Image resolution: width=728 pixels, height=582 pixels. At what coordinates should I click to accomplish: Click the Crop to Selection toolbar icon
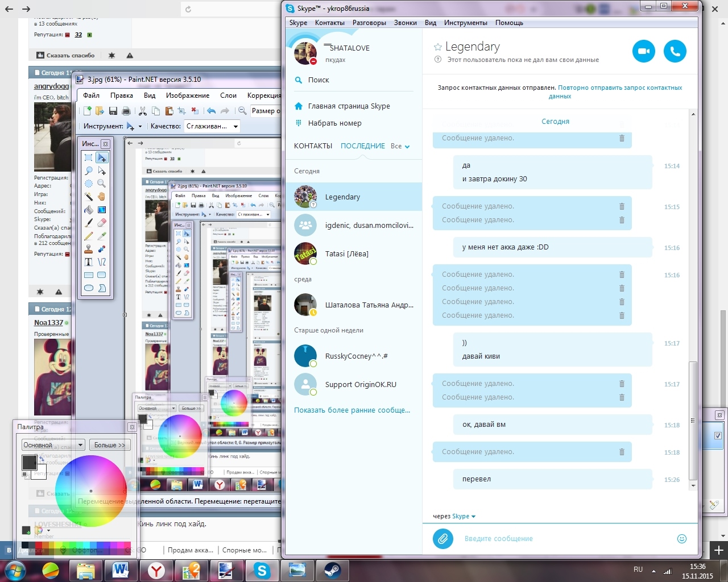[182, 111]
